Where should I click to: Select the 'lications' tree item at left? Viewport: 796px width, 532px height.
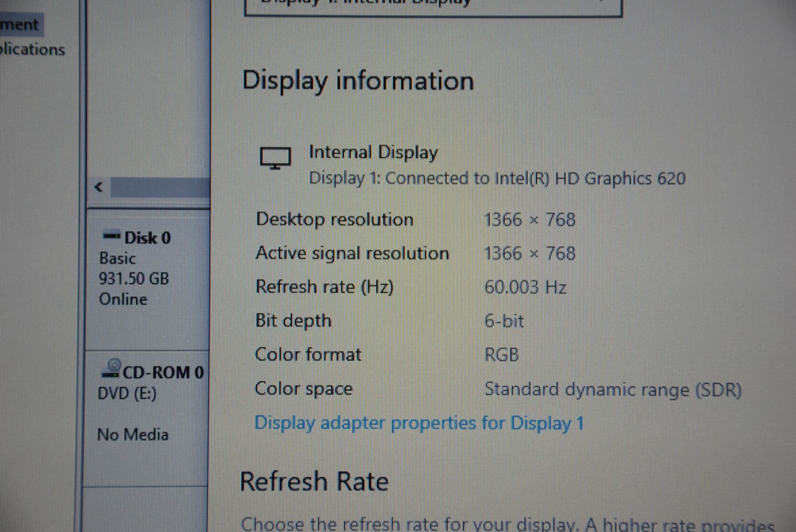[x=32, y=50]
